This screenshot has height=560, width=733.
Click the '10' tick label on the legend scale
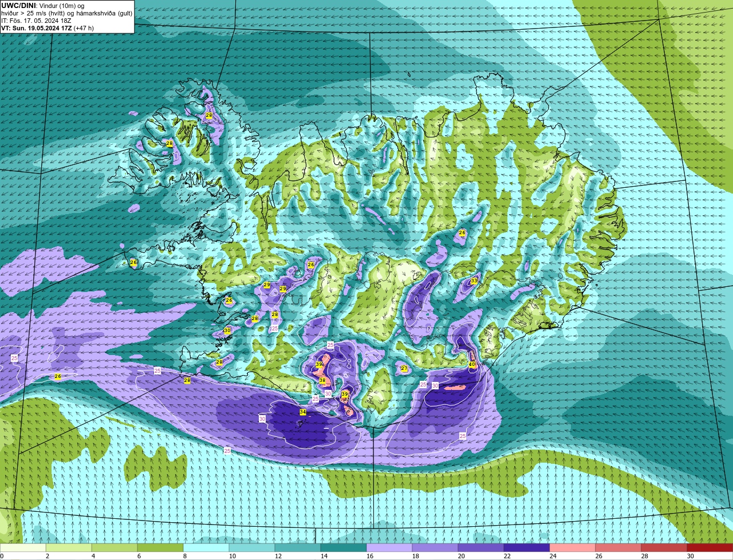pos(232,556)
